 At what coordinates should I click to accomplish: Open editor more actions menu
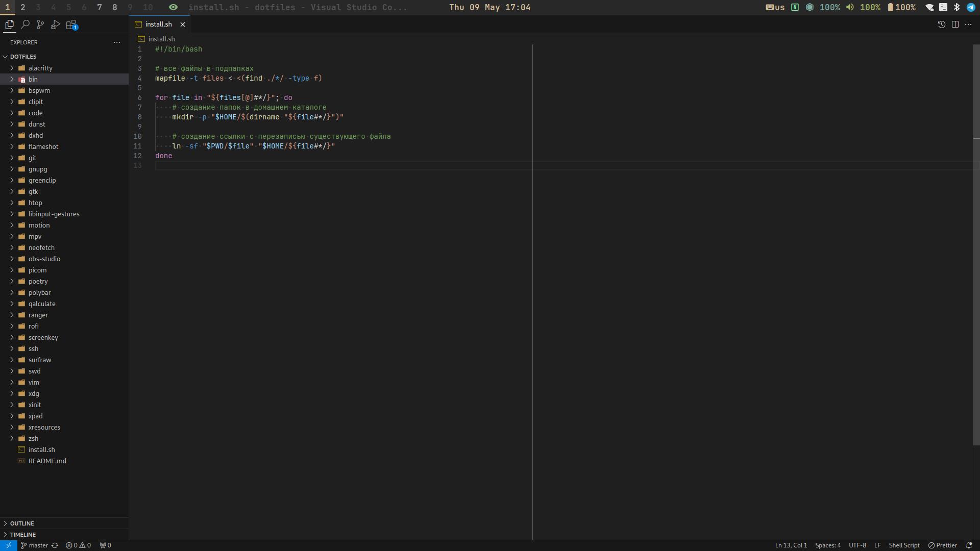coord(968,24)
